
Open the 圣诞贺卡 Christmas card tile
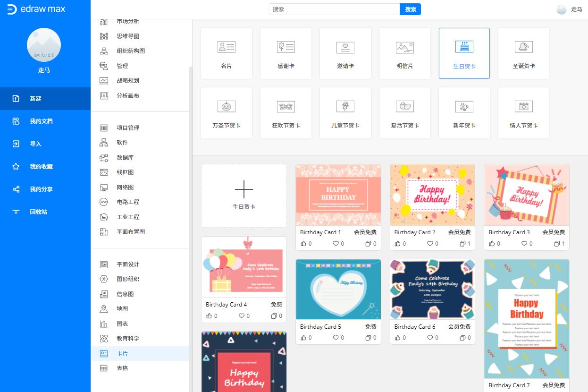click(524, 53)
